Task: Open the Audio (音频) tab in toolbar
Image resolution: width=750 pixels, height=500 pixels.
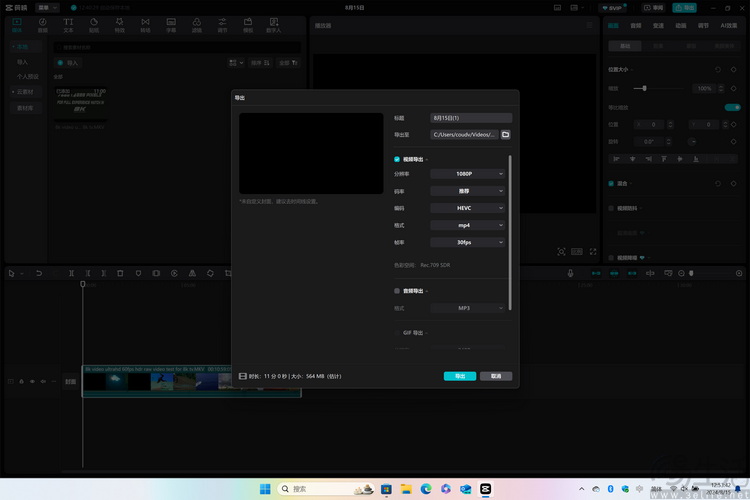Action: coord(42,23)
